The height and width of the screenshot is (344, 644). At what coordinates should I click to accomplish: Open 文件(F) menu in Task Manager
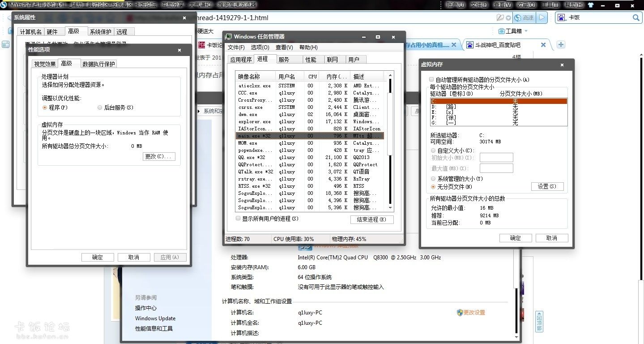pos(236,47)
